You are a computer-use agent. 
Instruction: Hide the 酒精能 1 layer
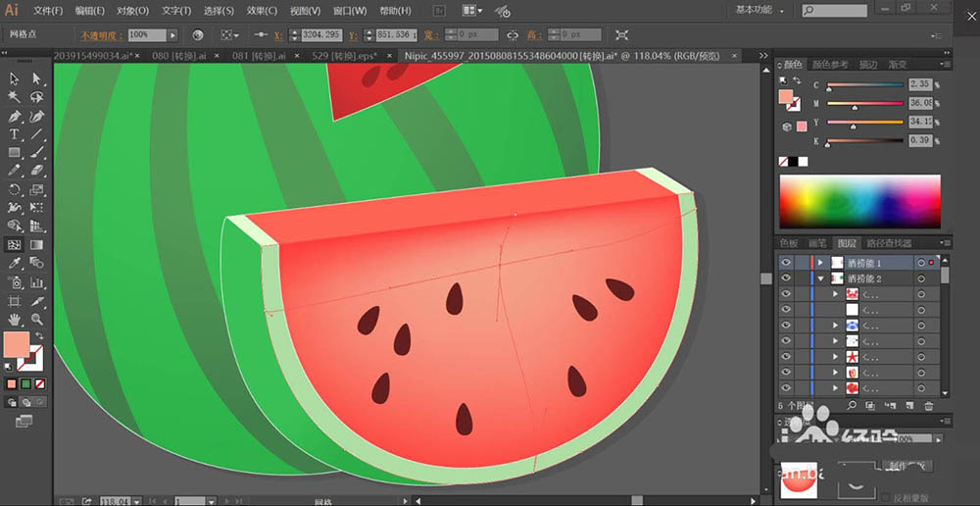[785, 263]
